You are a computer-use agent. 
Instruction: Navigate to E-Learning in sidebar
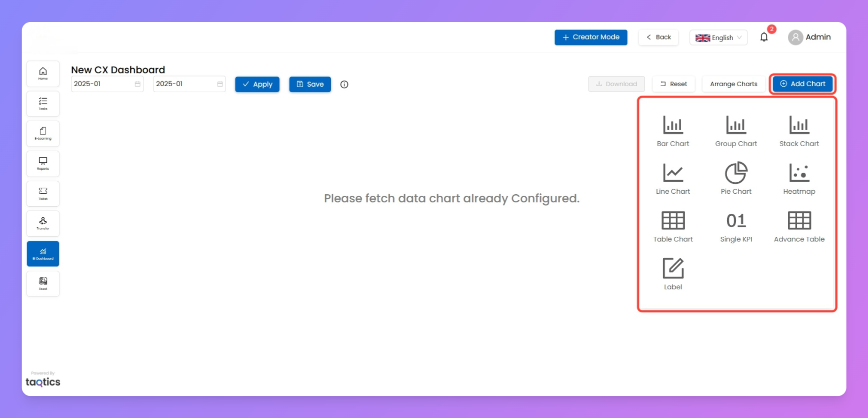[x=43, y=134]
